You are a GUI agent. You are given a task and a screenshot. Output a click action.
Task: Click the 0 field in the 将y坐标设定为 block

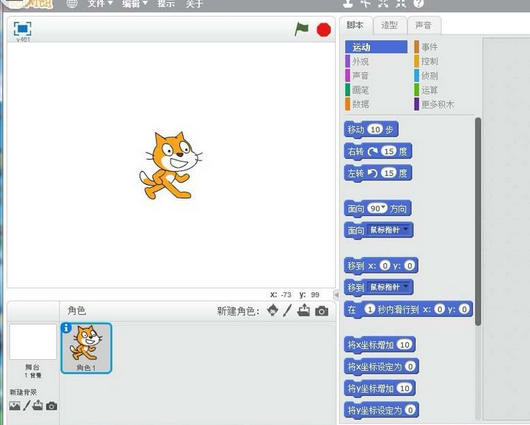(410, 410)
